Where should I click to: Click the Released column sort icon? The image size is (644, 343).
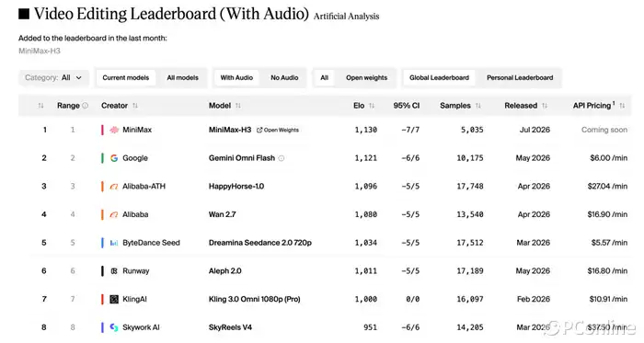coord(545,106)
